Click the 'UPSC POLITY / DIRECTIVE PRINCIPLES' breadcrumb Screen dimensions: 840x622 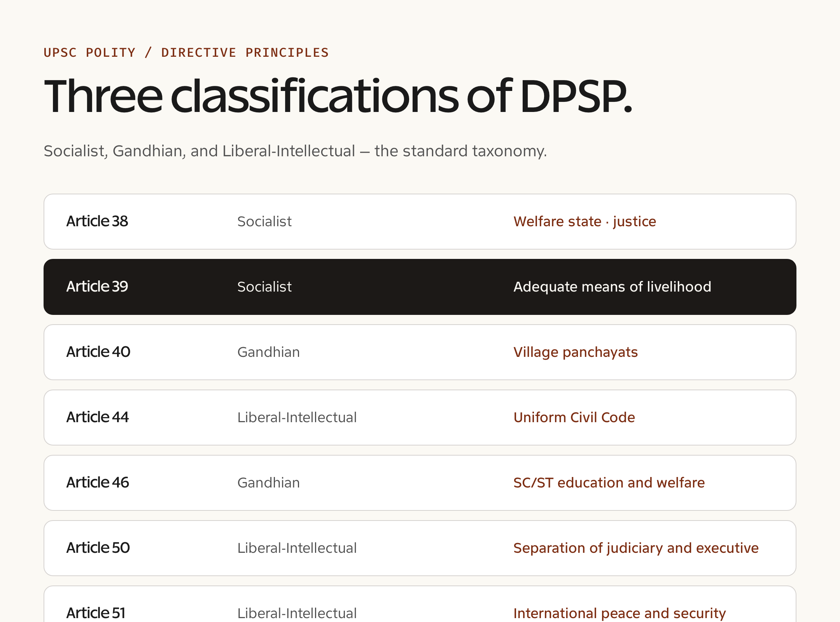point(186,52)
